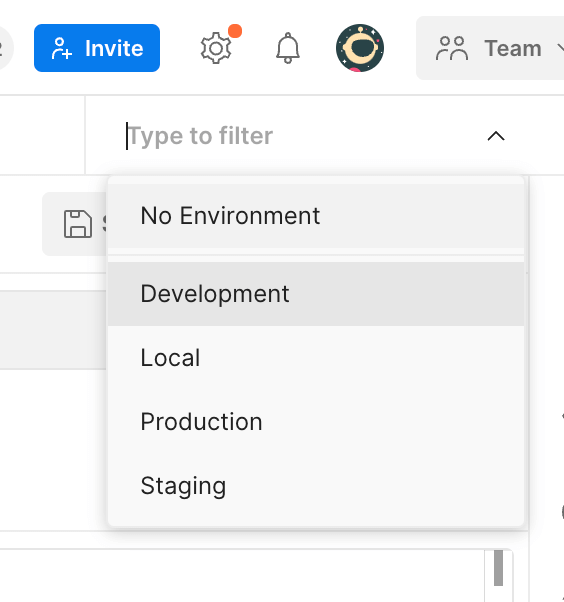Choose the Local environment
Viewport: 564px width, 602px height.
coord(316,358)
